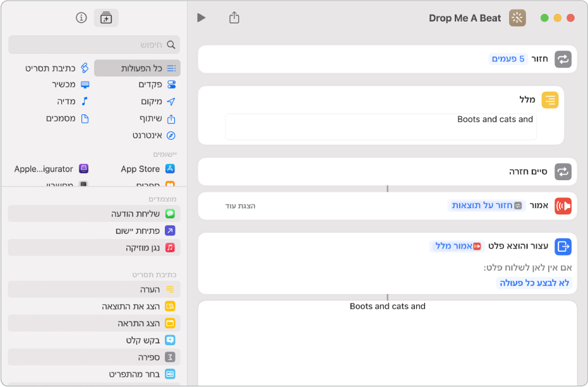This screenshot has height=387, width=588.
Task: Add the בחר מהתפריט action
Action: 94,374
